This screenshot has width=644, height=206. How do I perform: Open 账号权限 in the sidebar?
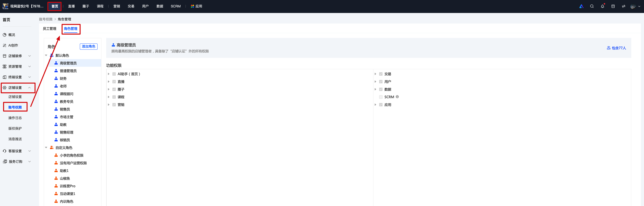click(x=15, y=107)
